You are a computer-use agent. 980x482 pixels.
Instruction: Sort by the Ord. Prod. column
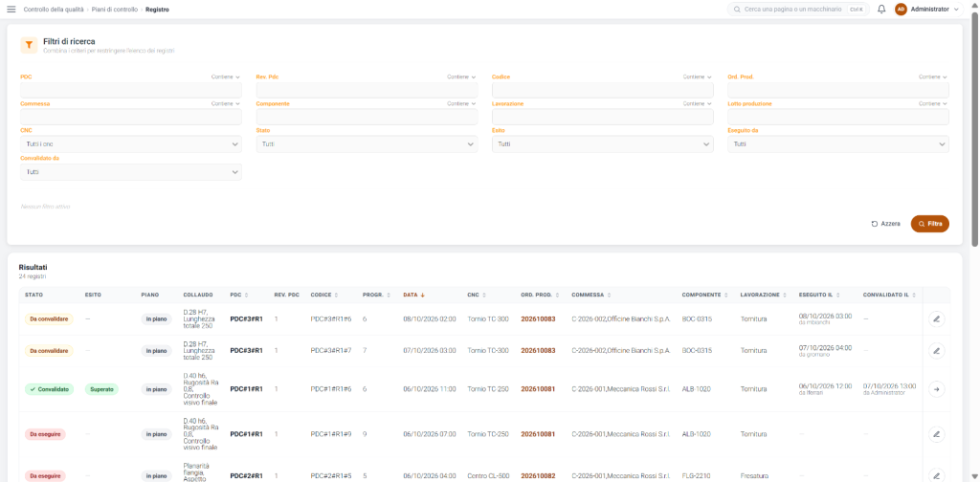tap(540, 295)
